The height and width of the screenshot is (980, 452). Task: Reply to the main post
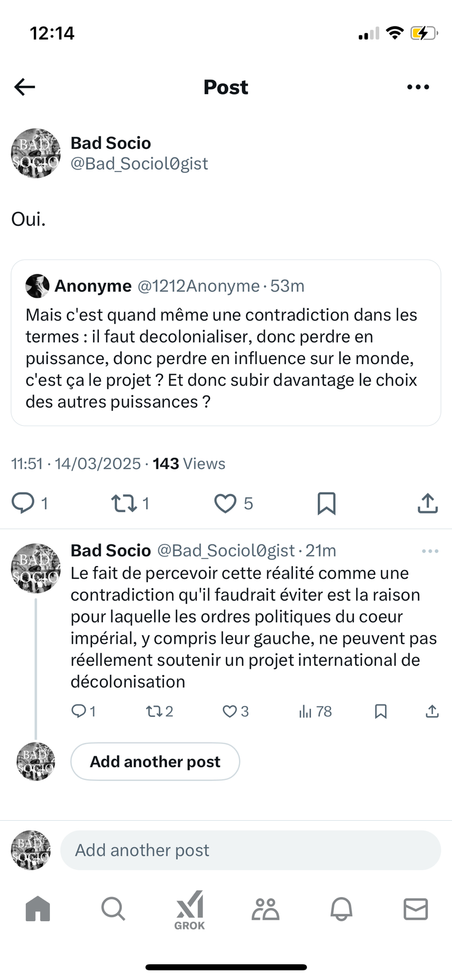[23, 503]
